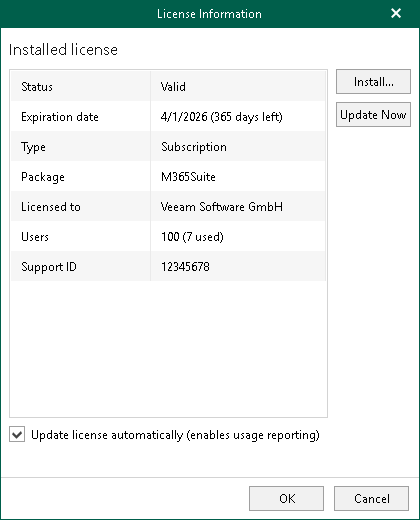The image size is (420, 520).
Task: Close the License Information dialog
Action: pos(396,13)
